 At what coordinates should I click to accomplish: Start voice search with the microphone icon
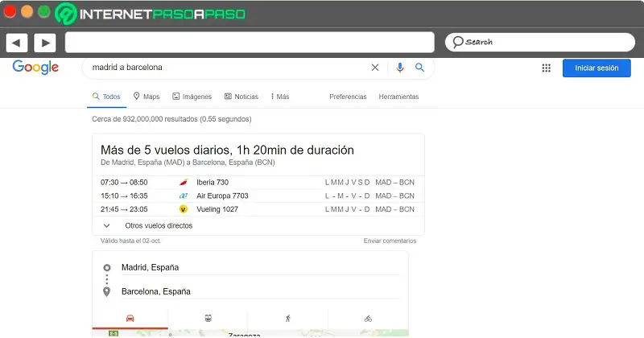pos(399,68)
